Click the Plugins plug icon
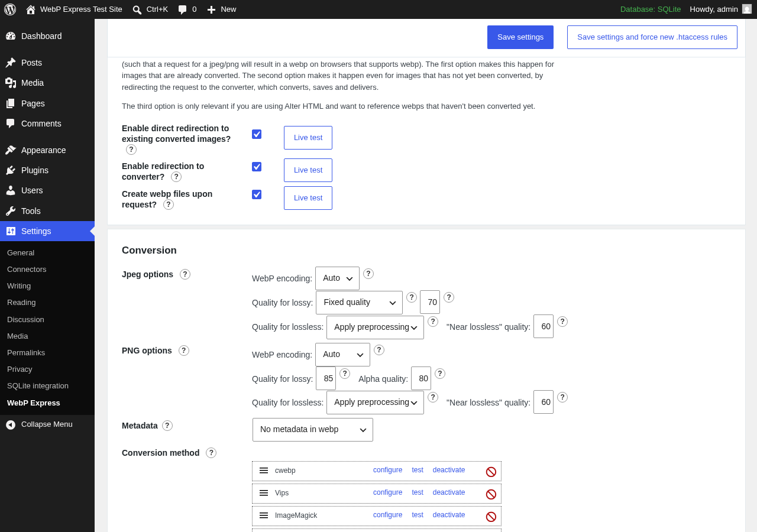This screenshot has width=757, height=532. 11,170
